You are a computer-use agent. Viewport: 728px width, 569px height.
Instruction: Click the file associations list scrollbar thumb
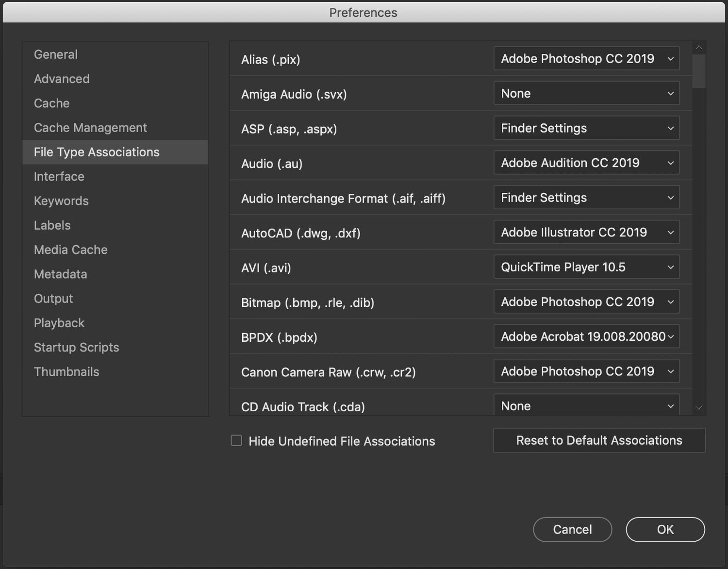coord(699,71)
